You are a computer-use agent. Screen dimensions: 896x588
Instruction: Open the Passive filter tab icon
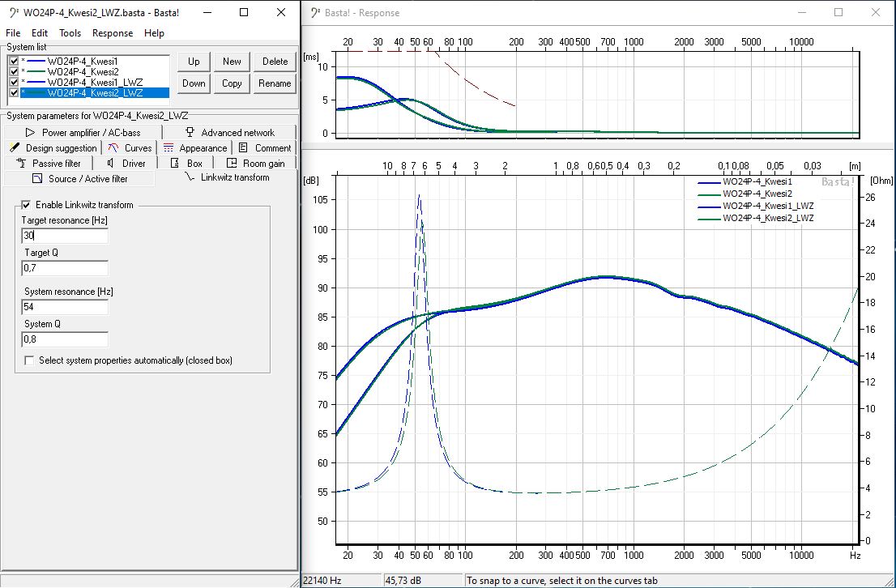[x=22, y=164]
